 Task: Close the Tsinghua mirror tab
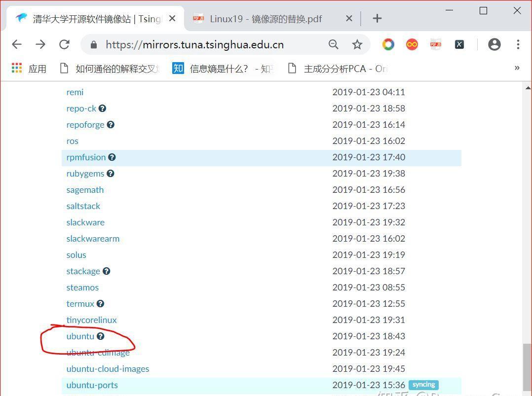coord(172,19)
